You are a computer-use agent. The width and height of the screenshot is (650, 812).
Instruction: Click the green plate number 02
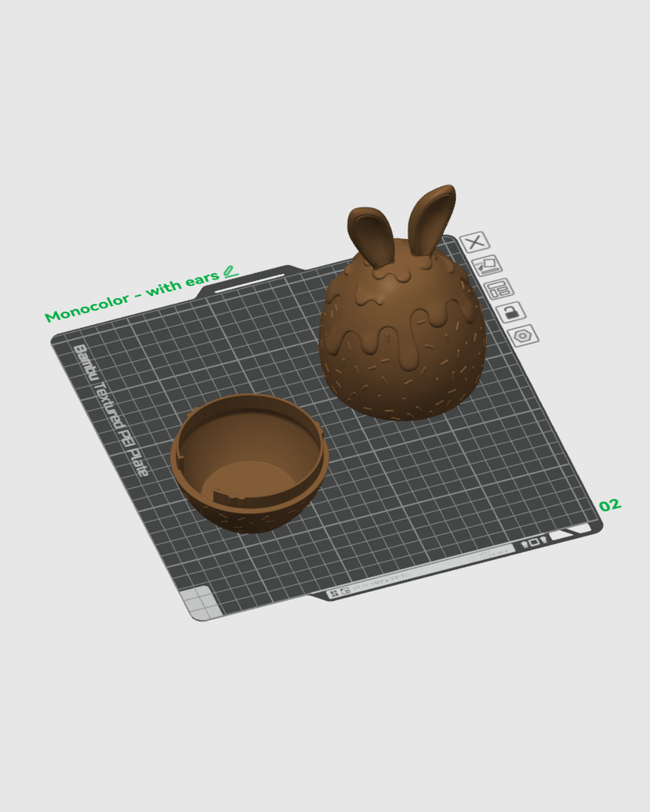(609, 505)
